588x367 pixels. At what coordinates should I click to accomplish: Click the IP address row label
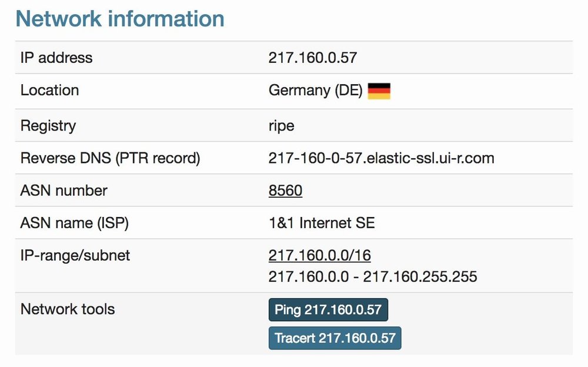coord(56,58)
